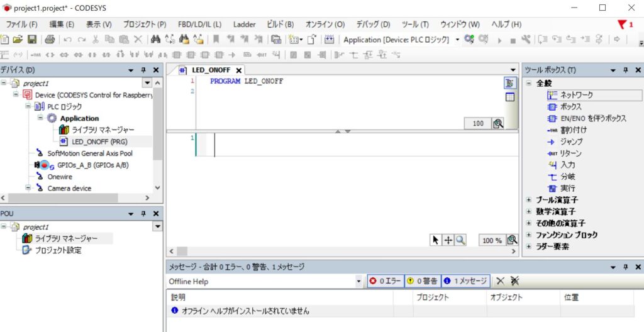Viewport: 644px width, 332px height.
Task: Toggle the 0 エラー message filter
Action: (385, 281)
